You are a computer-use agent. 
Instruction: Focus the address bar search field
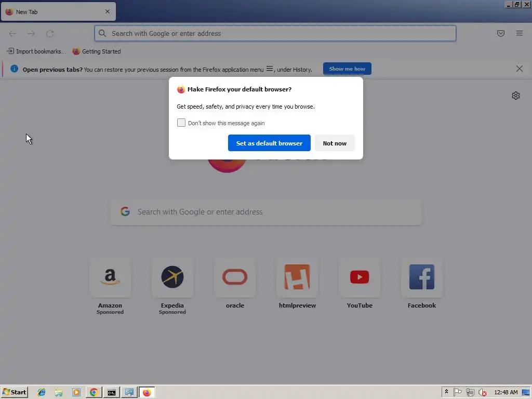(275, 33)
